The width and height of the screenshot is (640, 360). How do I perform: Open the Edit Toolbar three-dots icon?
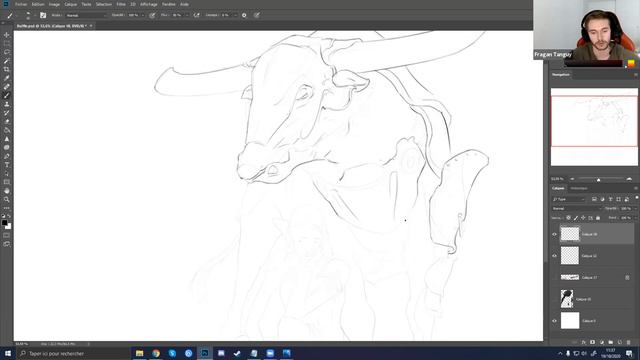7,208
